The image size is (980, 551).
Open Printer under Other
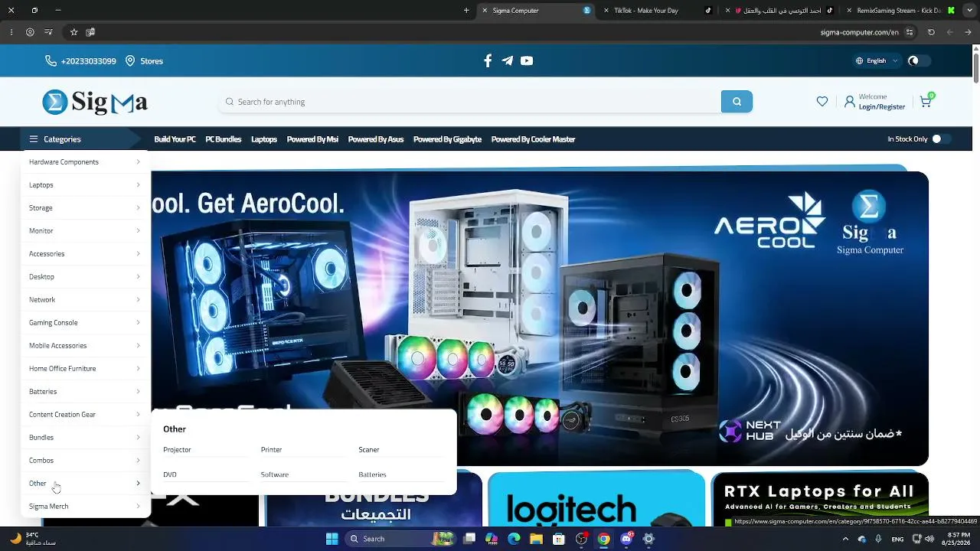coord(271,450)
